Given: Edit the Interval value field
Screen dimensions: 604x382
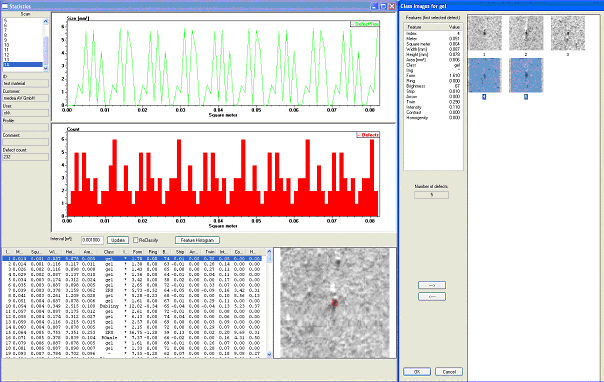Looking at the screenshot, I should [92, 240].
